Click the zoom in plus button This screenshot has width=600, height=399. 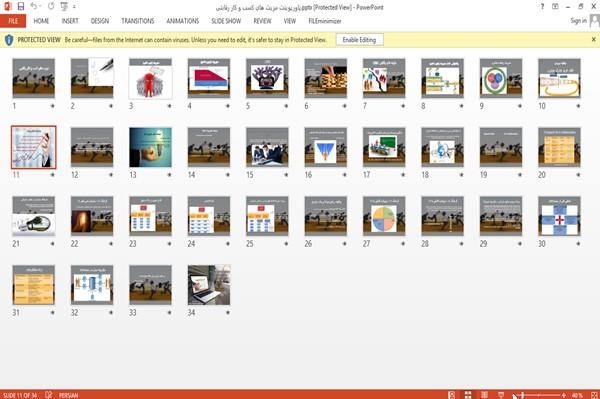coord(564,395)
